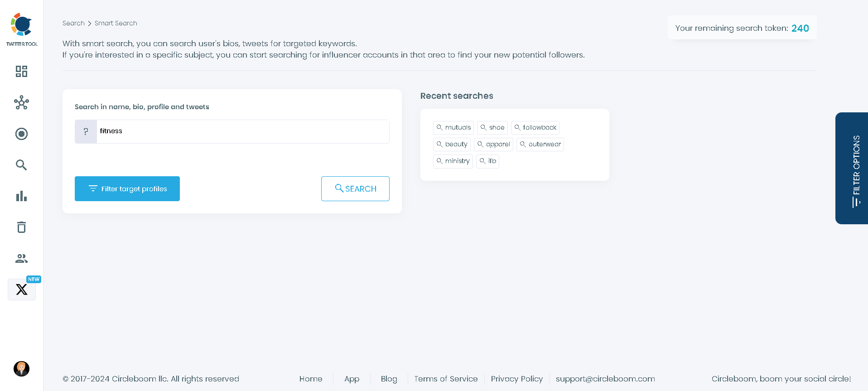This screenshot has width=868, height=391.
Task: Open Blog footer link
Action: (x=389, y=379)
